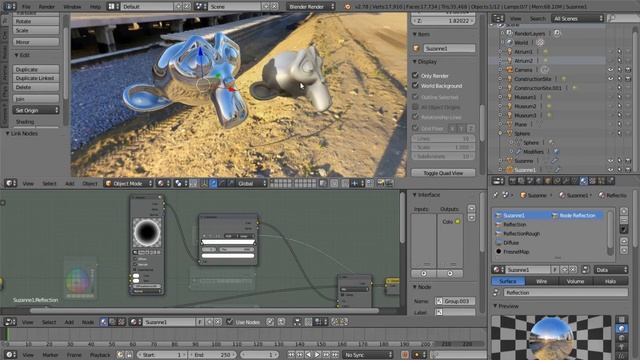The width and height of the screenshot is (640, 360).
Task: Open the Modifiers wrench properties tab
Action: (566, 181)
